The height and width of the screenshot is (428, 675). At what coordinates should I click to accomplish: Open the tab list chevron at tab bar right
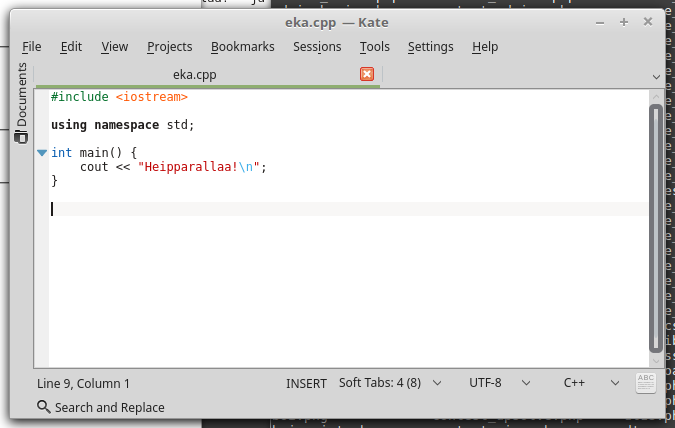tap(656, 75)
